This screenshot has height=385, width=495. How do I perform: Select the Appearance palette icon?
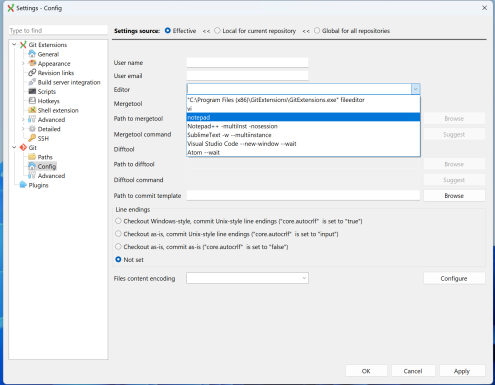coord(32,63)
